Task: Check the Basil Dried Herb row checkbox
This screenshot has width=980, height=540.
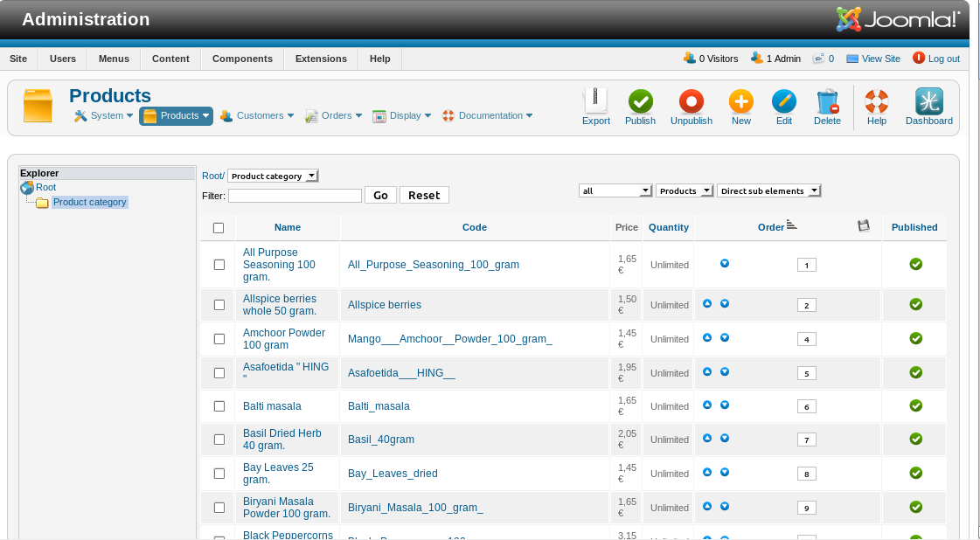Action: tap(219, 440)
